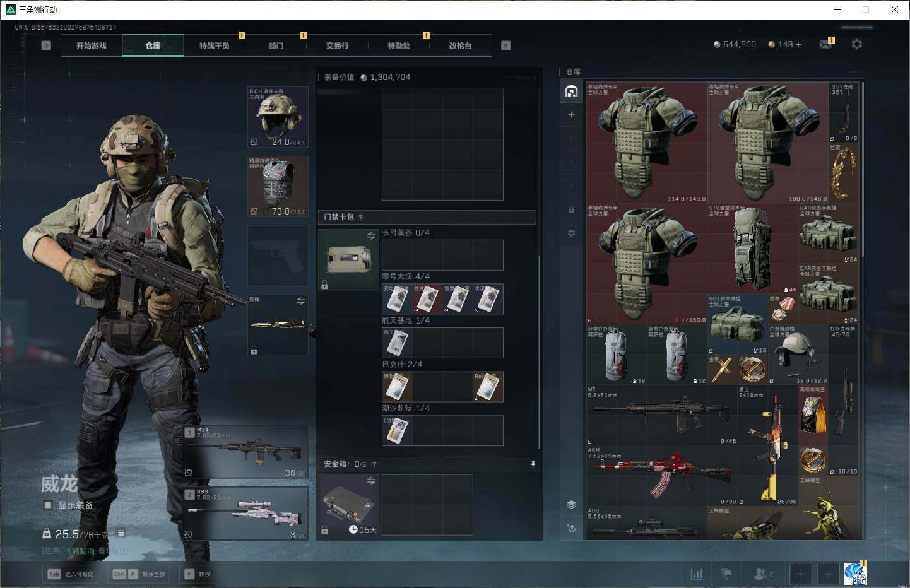This screenshot has width=910, height=588.
Task: Click the E next-tab key hint
Action: 505,45
